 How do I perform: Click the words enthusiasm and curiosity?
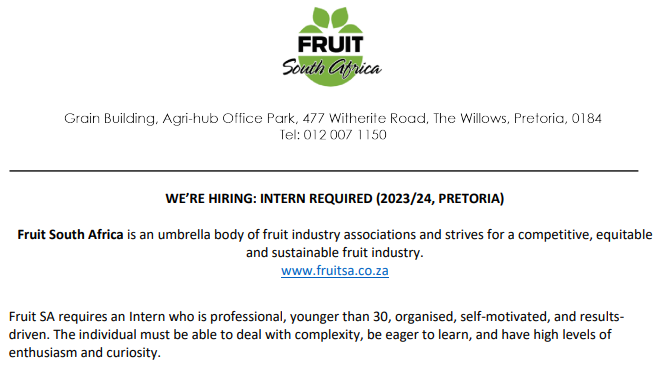(x=84, y=353)
